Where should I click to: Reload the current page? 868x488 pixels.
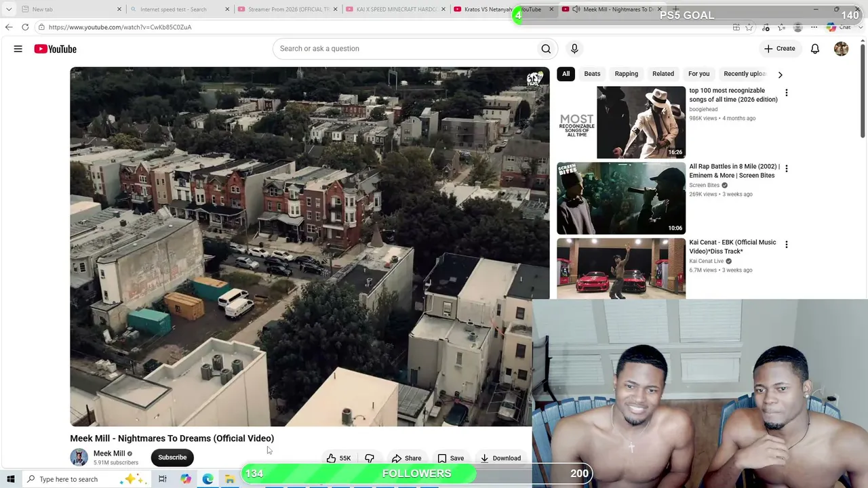click(25, 27)
